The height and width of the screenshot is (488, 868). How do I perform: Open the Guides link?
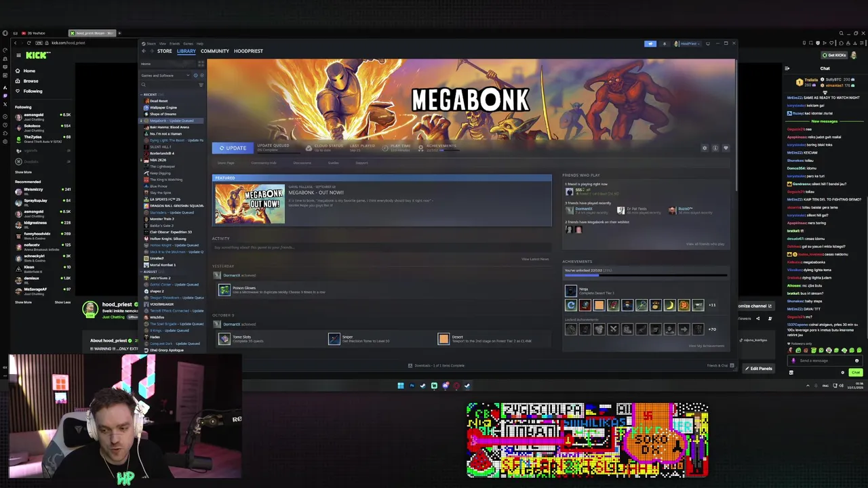(x=334, y=163)
